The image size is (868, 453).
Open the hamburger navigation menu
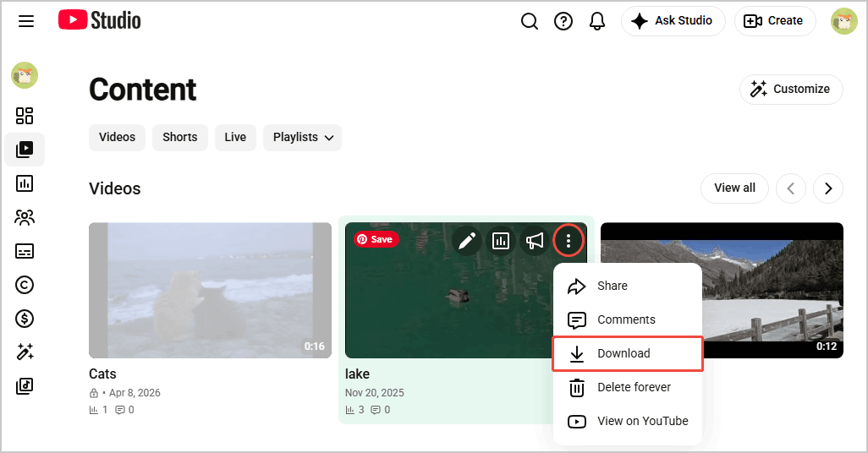coord(26,21)
